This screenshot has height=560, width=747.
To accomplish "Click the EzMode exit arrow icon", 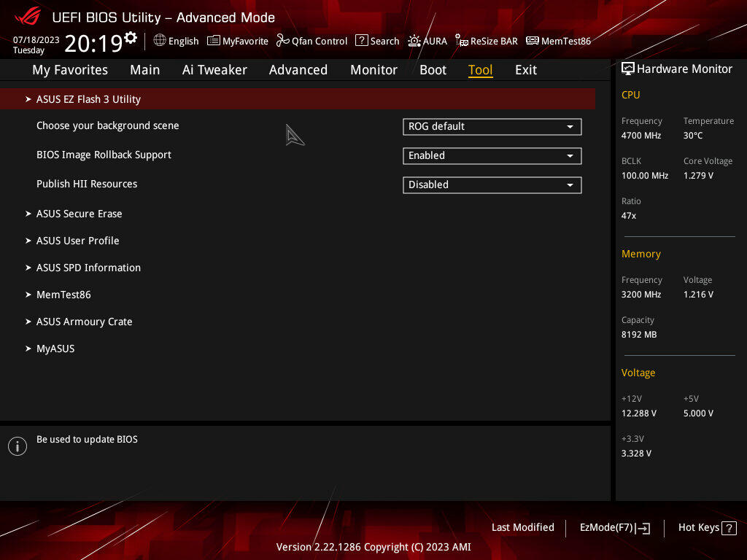I will click(x=643, y=528).
